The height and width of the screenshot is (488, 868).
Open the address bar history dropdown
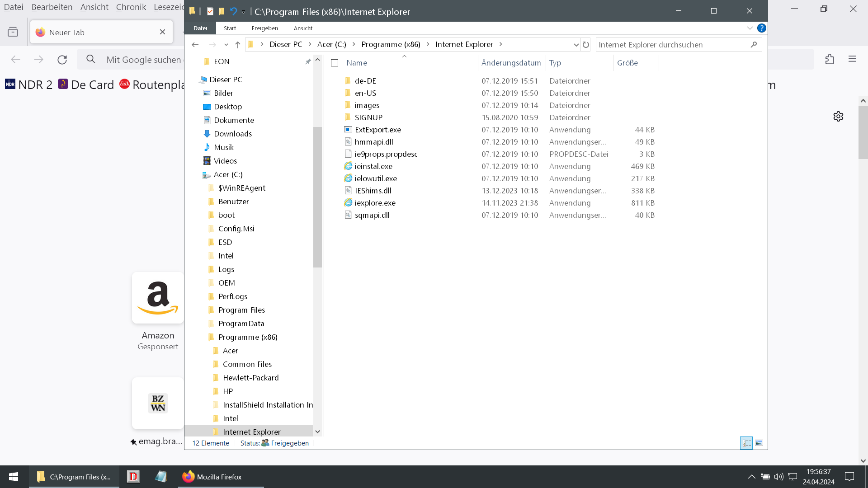[x=576, y=45]
